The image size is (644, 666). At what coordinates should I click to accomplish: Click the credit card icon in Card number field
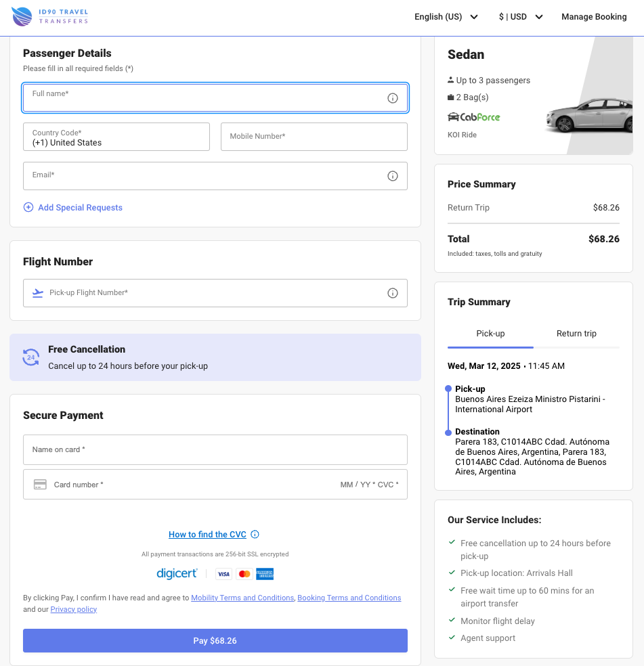40,484
